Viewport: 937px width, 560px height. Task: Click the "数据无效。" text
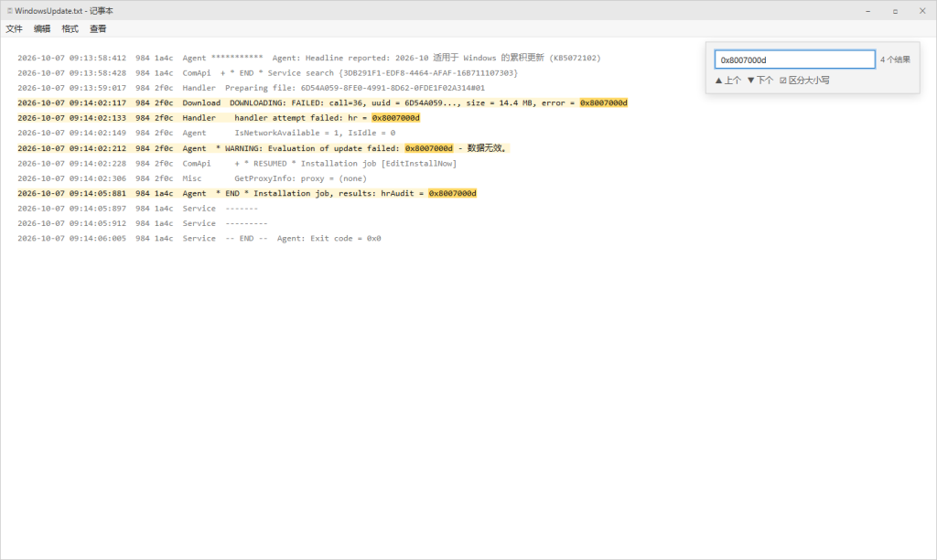(x=487, y=148)
